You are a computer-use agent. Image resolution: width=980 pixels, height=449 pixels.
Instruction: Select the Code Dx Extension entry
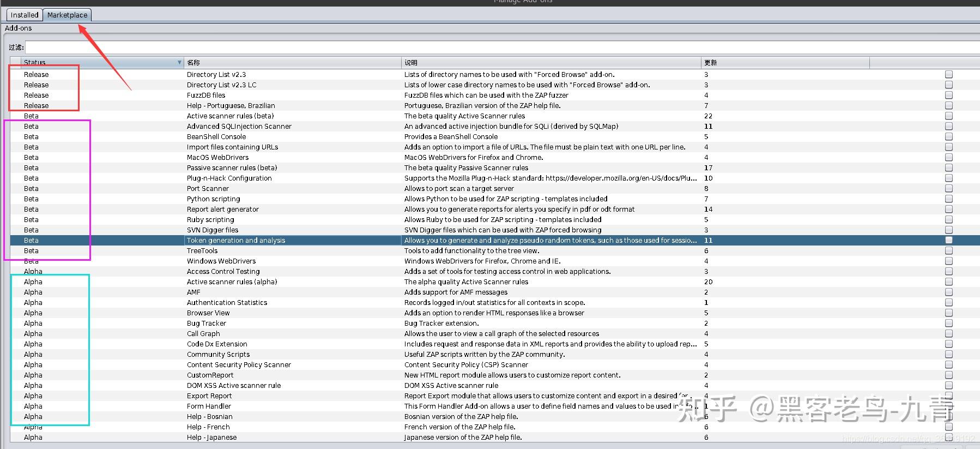[217, 344]
